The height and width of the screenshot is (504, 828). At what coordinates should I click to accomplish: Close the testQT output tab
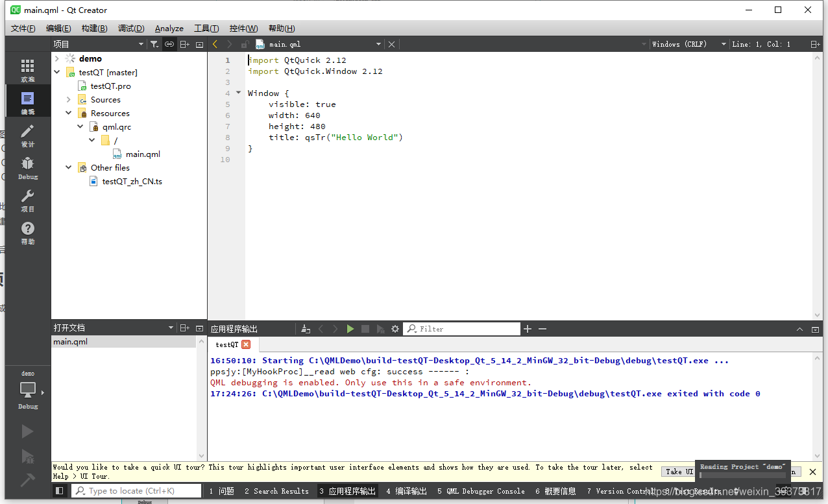point(246,344)
